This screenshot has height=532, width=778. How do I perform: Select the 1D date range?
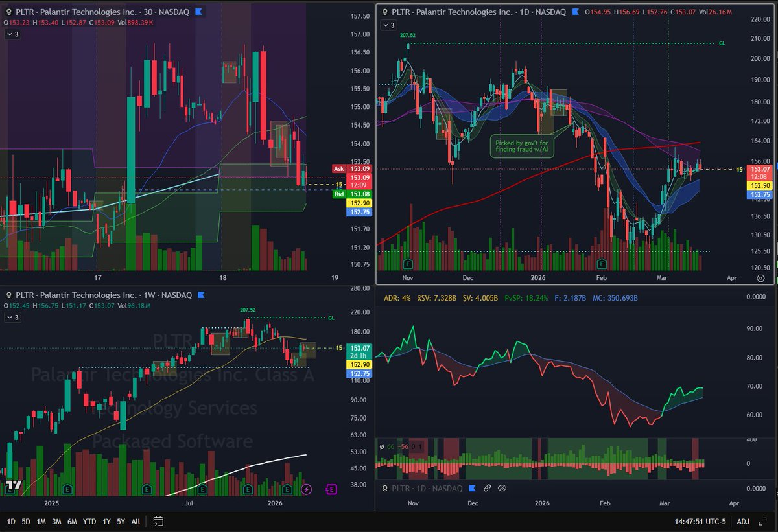12,522
